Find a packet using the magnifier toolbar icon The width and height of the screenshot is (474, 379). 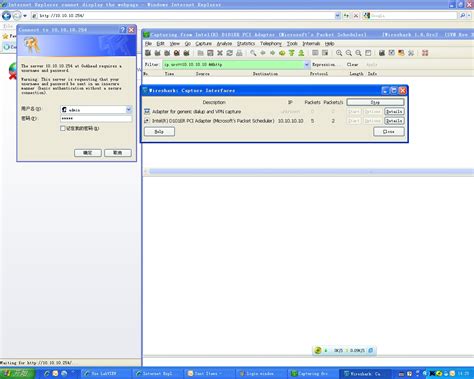(x=253, y=53)
